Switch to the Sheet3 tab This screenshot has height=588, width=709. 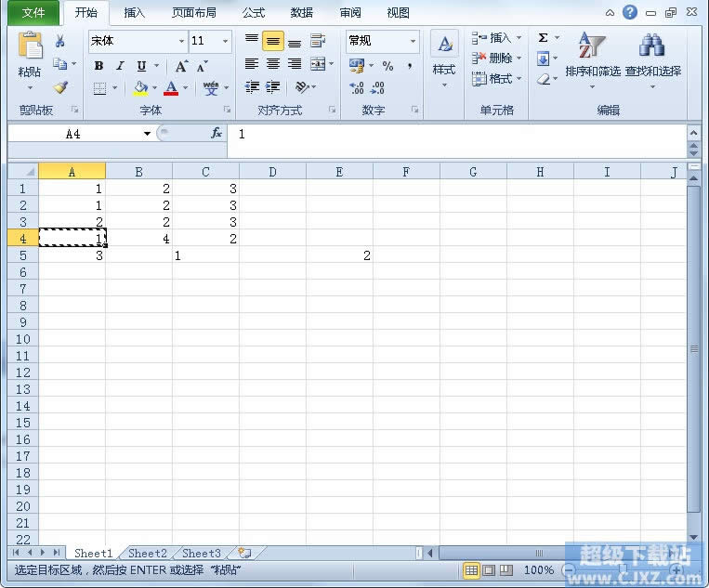(202, 553)
